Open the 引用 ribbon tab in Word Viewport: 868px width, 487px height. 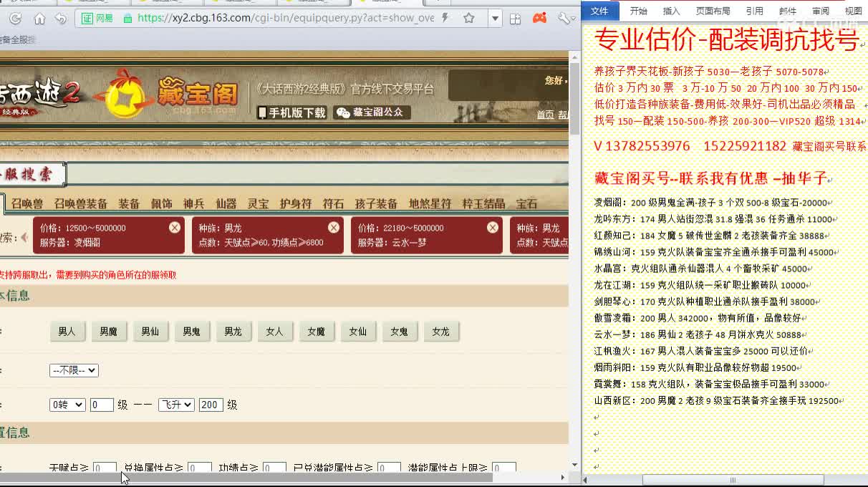tap(755, 11)
